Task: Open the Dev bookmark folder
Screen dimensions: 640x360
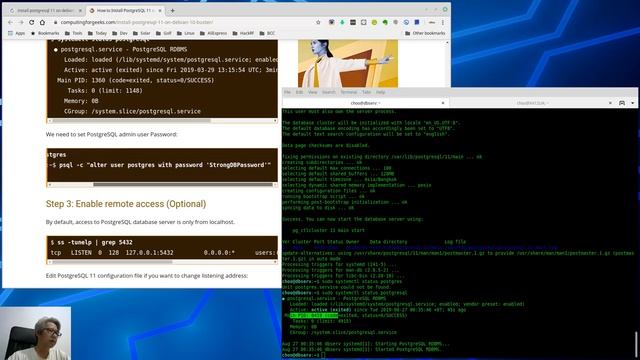Action: tap(120, 33)
